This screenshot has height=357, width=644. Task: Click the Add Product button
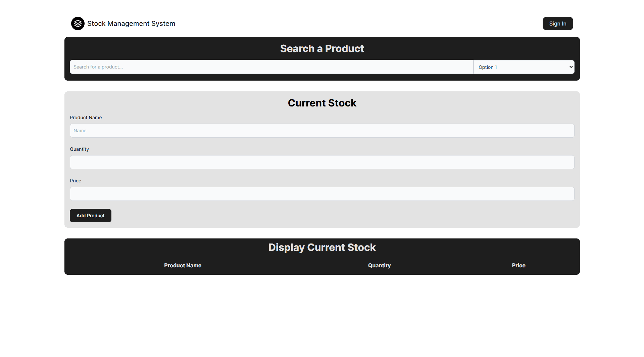(90, 216)
